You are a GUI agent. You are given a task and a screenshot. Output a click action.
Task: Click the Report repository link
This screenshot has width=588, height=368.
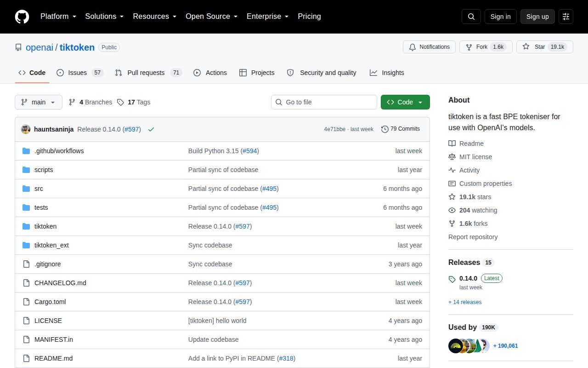point(473,237)
